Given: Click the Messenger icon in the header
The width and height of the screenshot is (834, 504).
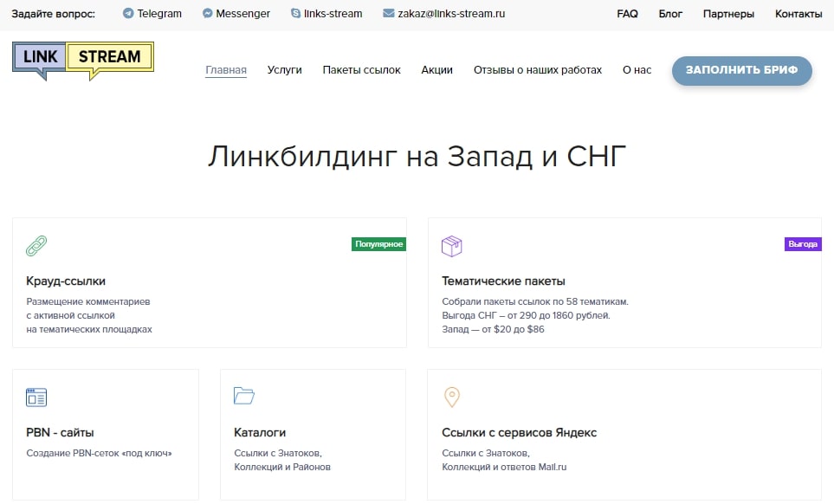Looking at the screenshot, I should [207, 13].
